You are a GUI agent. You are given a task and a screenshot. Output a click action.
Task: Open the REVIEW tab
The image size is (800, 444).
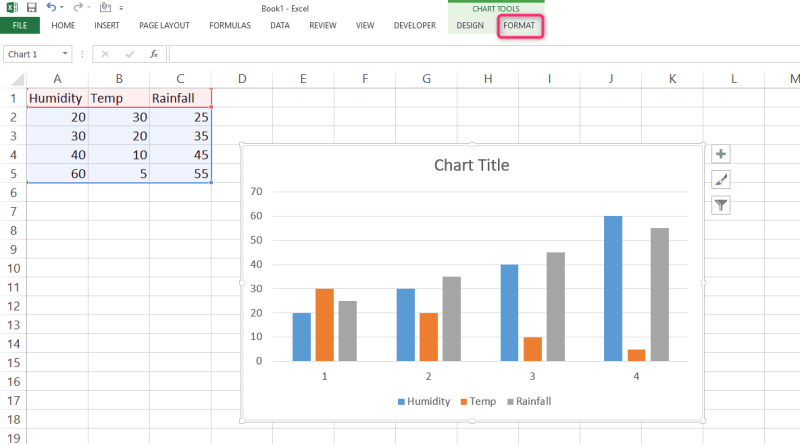click(x=323, y=26)
